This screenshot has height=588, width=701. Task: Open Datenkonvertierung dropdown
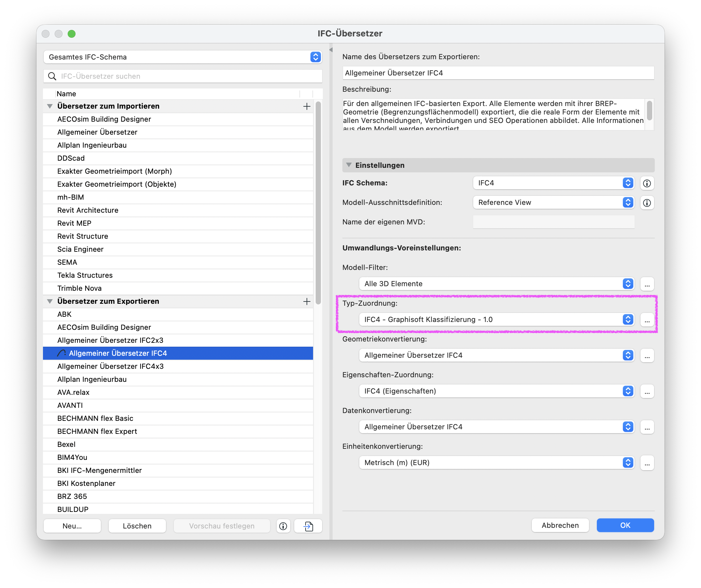[x=496, y=427]
